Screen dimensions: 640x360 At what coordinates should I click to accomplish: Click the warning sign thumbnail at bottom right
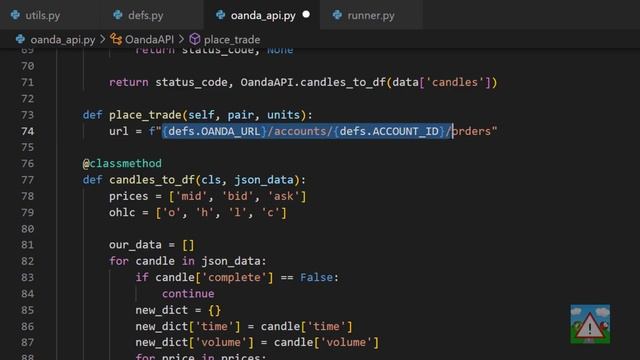point(590,324)
